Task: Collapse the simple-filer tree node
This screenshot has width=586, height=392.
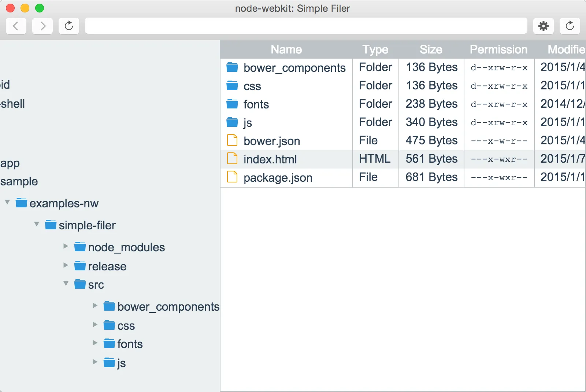Action: pyautogui.click(x=37, y=224)
